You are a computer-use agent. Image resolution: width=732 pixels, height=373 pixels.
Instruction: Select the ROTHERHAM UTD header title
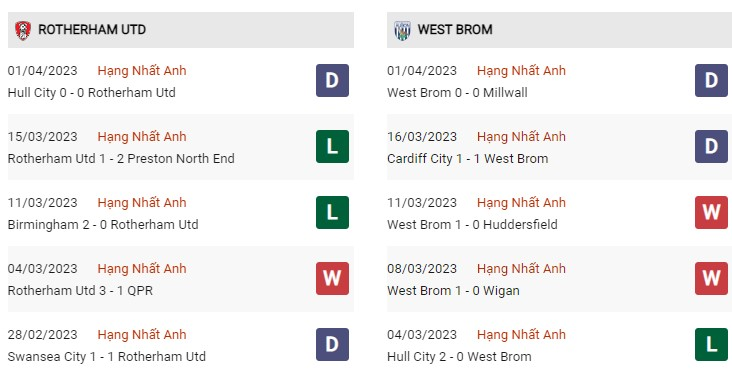click(x=92, y=30)
